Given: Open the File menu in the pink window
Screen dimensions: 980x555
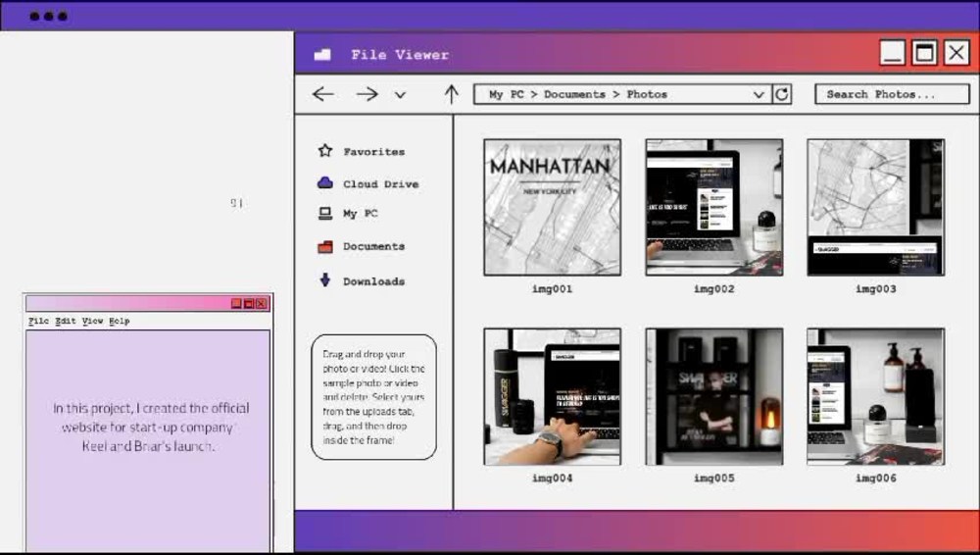Looking at the screenshot, I should click(38, 321).
